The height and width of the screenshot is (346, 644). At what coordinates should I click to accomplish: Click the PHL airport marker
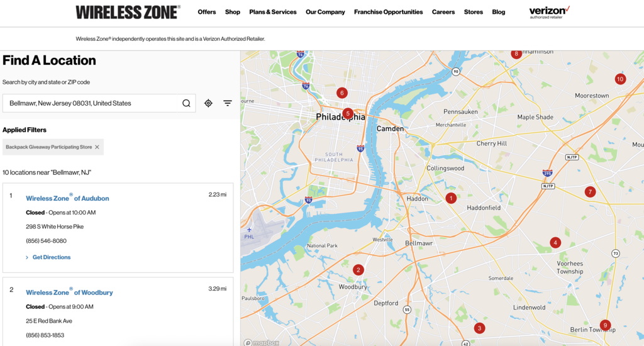[249, 233]
